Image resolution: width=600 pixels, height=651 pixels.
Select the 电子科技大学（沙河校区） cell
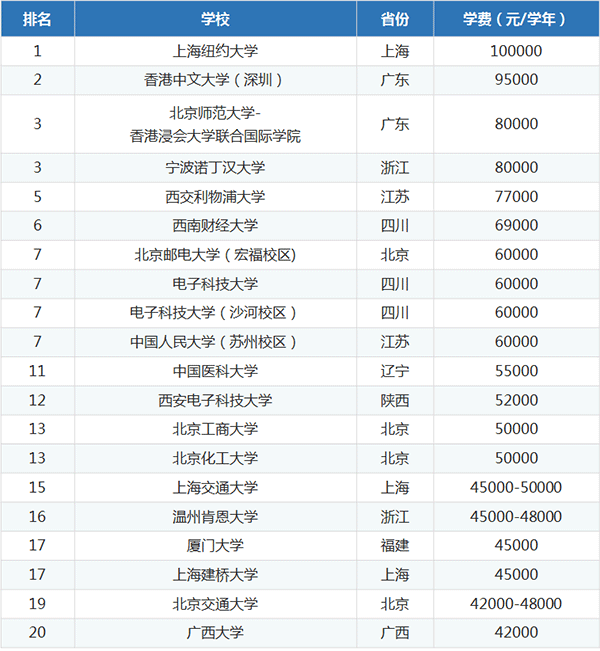tap(215, 313)
